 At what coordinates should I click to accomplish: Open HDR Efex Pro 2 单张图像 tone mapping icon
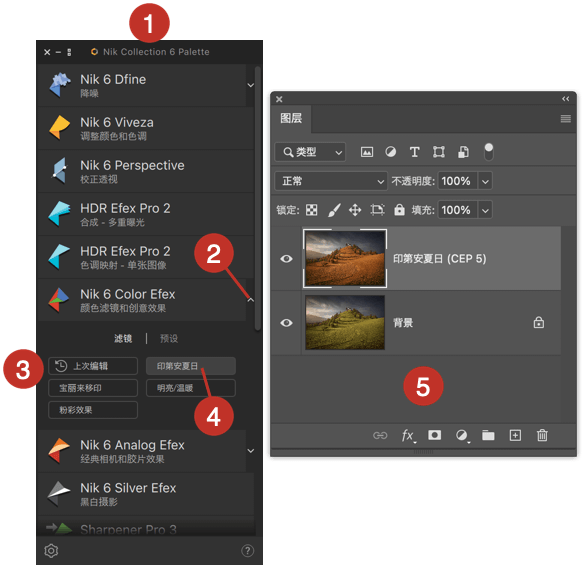(59, 256)
